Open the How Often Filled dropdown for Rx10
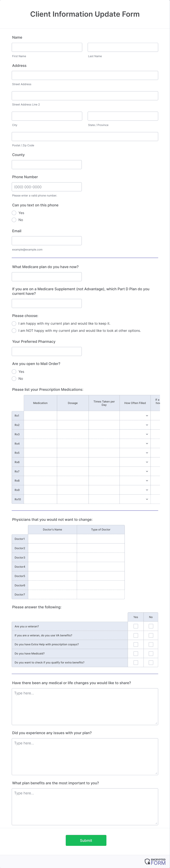Image resolution: width=170 pixels, height=868 pixels. pos(146,499)
